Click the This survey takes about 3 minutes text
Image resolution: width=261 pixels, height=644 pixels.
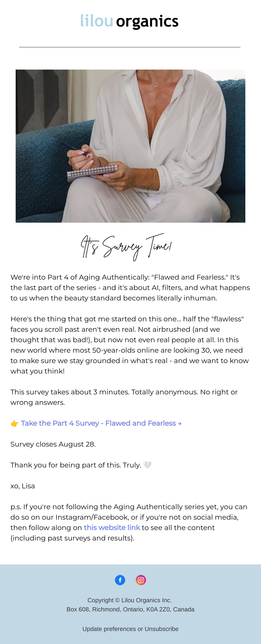click(124, 397)
